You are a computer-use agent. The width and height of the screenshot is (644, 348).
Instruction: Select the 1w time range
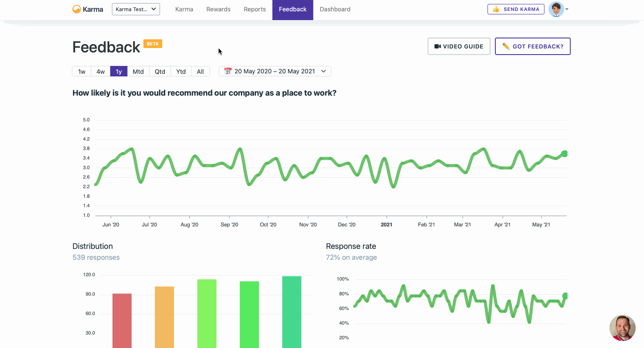(x=82, y=72)
